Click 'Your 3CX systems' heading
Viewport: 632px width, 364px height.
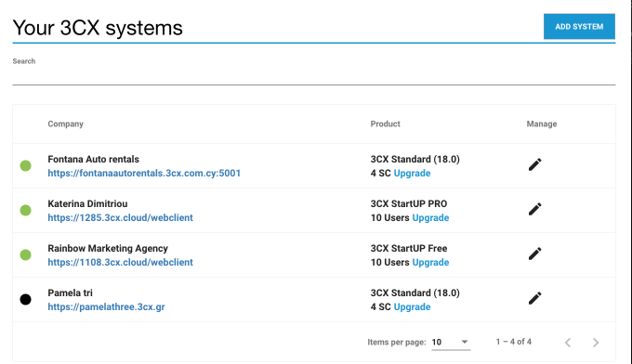click(98, 28)
